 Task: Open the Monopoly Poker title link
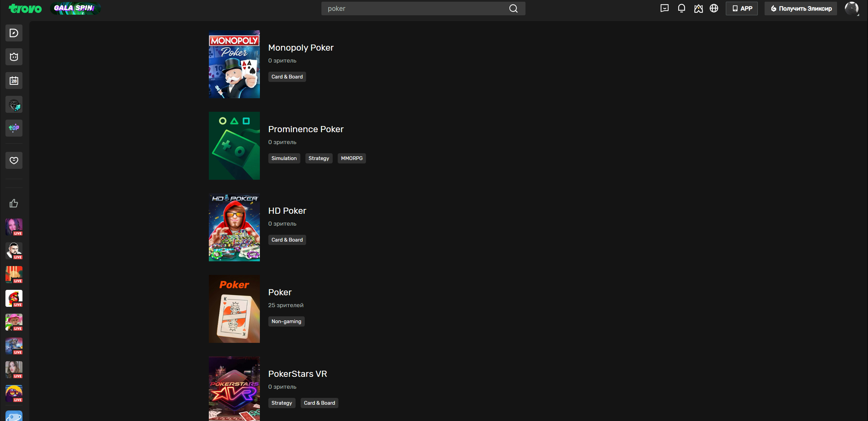point(301,48)
